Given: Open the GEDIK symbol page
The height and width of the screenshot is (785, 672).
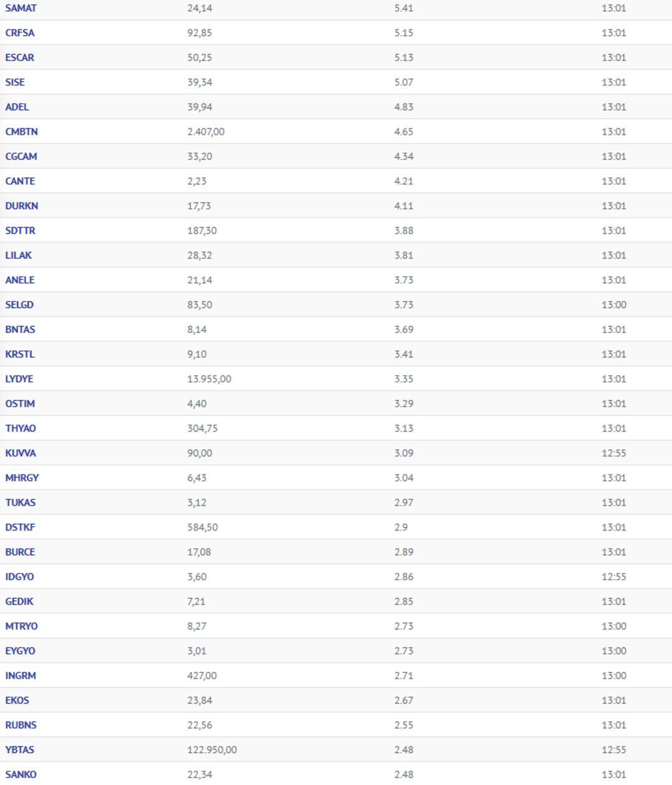Looking at the screenshot, I should pos(19,602).
